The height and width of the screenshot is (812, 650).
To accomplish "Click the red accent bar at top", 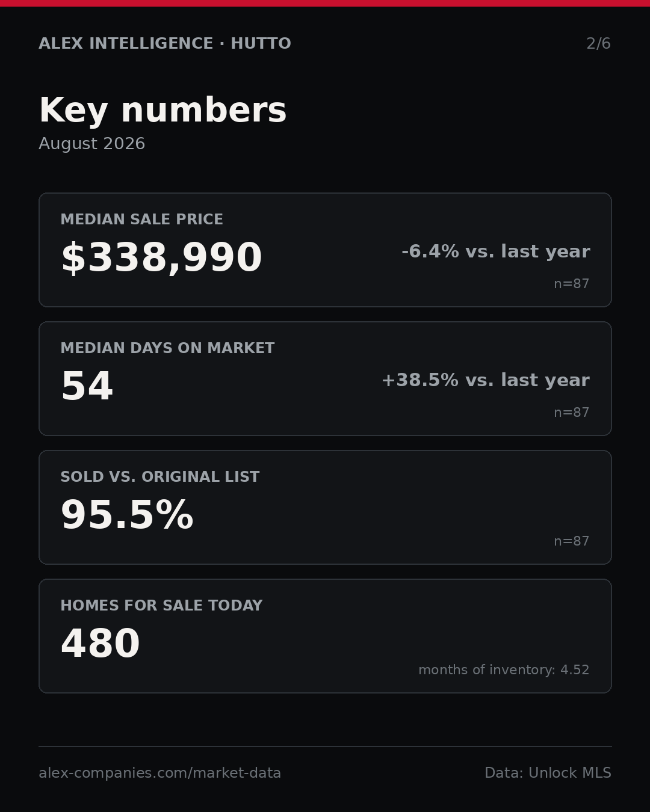I will click(325, 3).
